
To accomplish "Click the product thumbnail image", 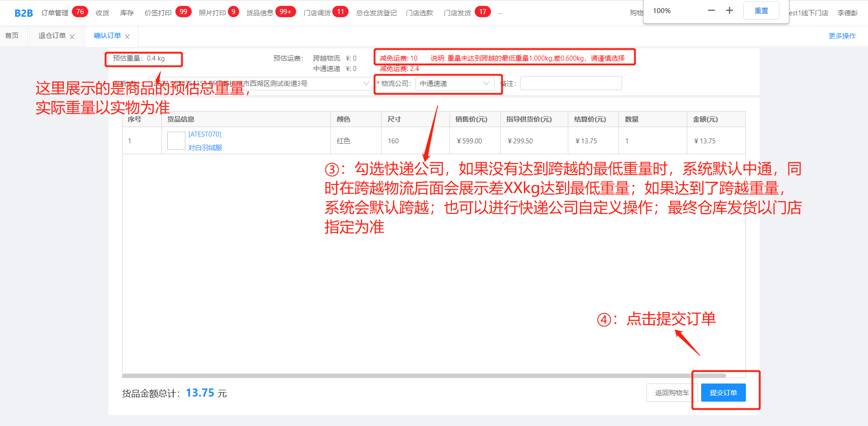I will 176,141.
